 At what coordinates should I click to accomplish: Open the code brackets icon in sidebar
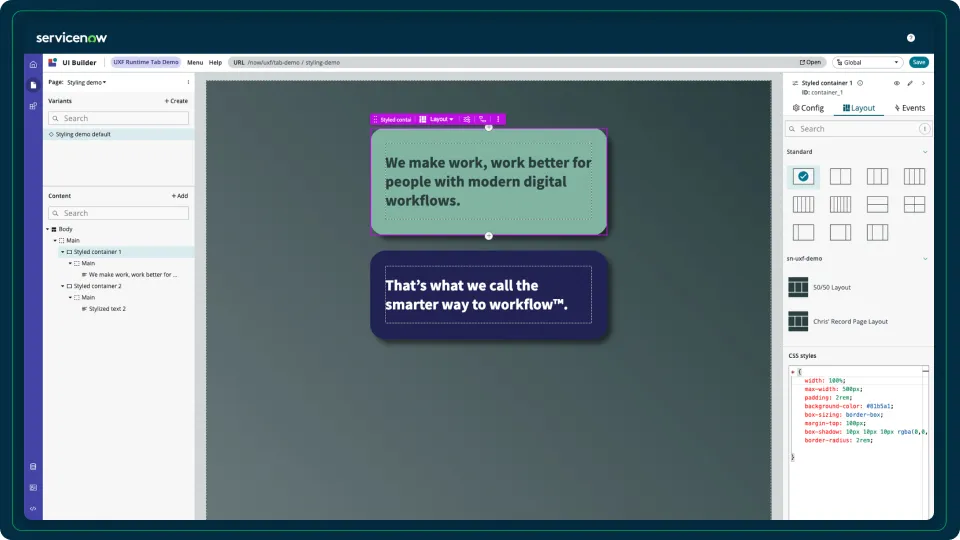[x=33, y=509]
